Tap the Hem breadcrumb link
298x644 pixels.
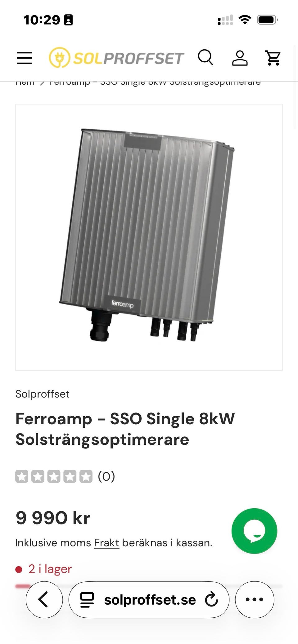tap(25, 82)
